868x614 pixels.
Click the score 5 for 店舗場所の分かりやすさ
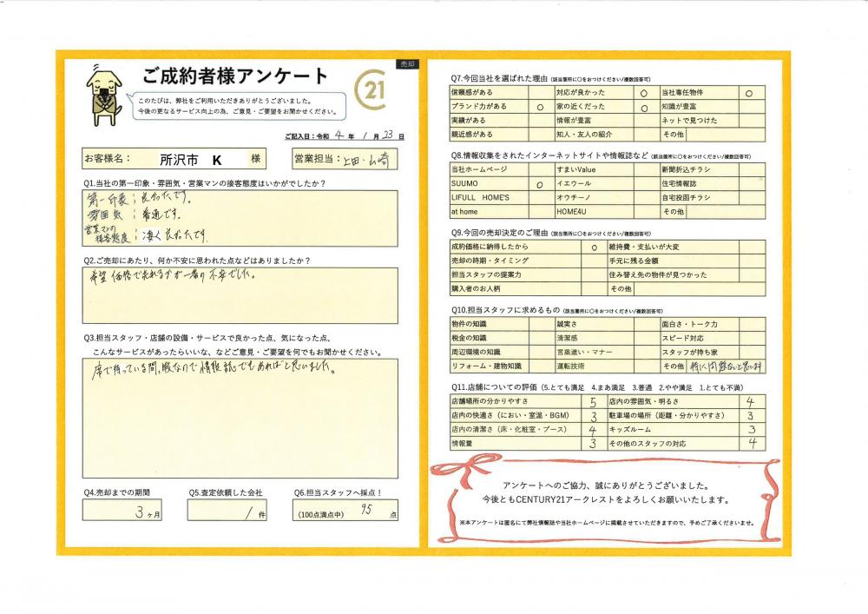595,402
